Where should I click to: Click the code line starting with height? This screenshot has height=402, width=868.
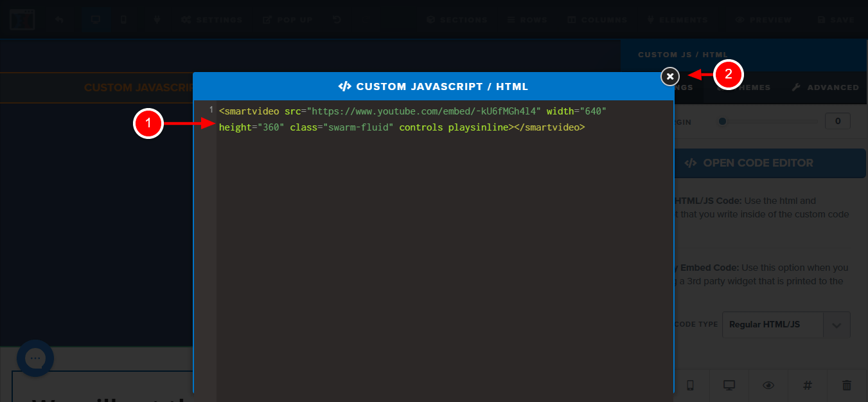pyautogui.click(x=402, y=127)
